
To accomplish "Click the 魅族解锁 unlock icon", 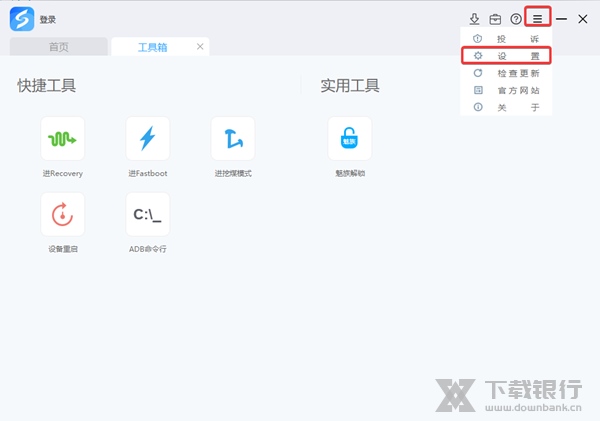I will (349, 139).
